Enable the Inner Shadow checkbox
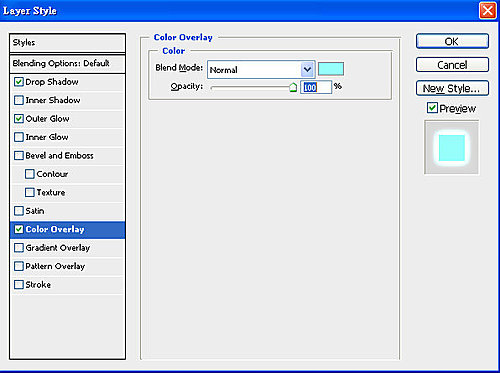This screenshot has height=373, width=500. click(19, 100)
